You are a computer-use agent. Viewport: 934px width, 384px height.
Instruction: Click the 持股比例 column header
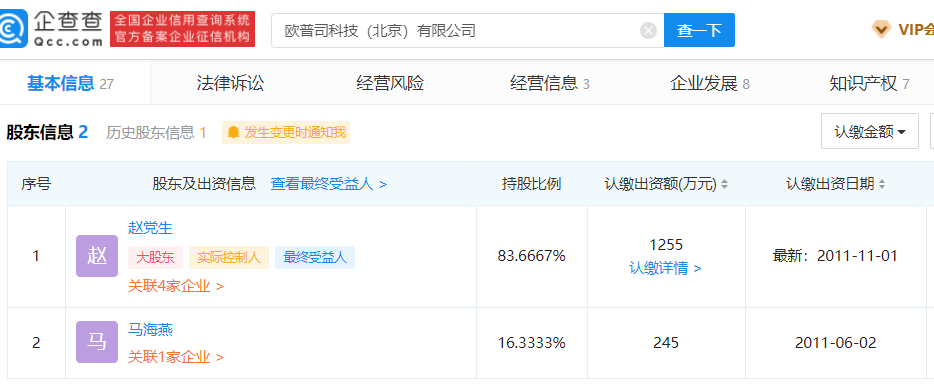point(531,184)
